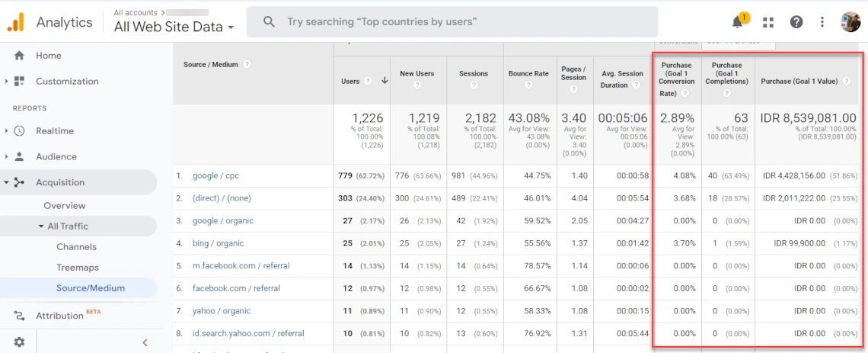Click help icon beside Goal 1 Value

pyautogui.click(x=846, y=81)
